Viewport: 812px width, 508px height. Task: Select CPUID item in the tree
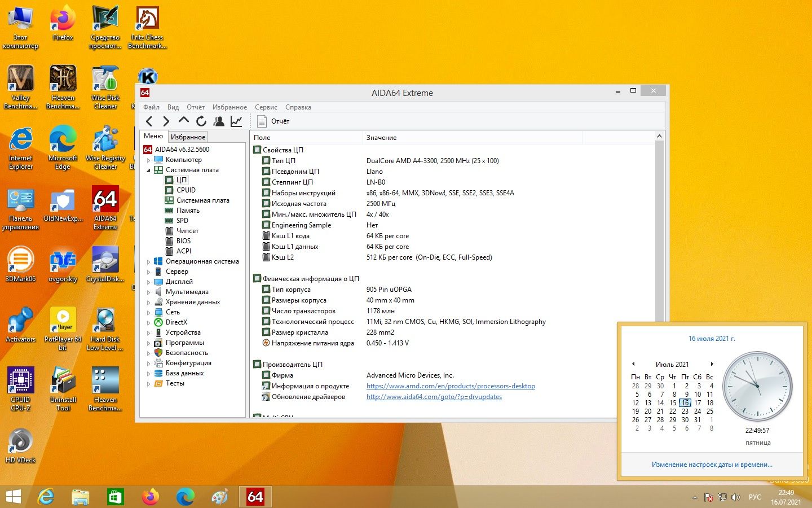coord(186,190)
